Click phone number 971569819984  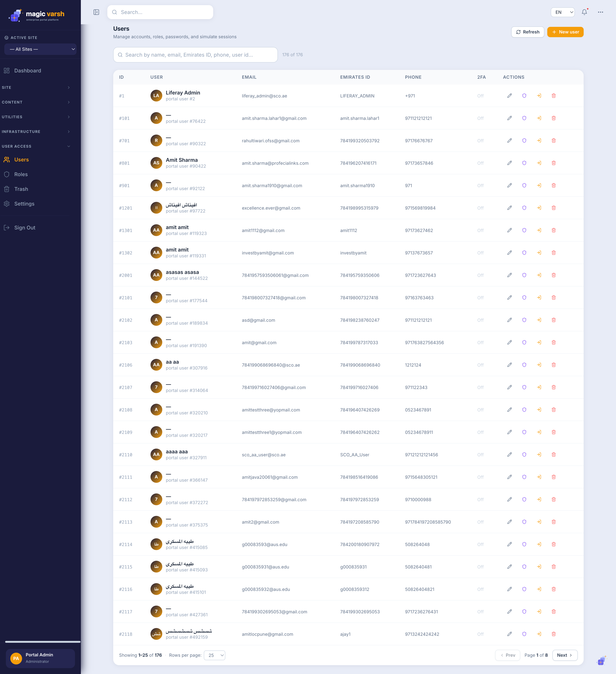[x=420, y=208]
